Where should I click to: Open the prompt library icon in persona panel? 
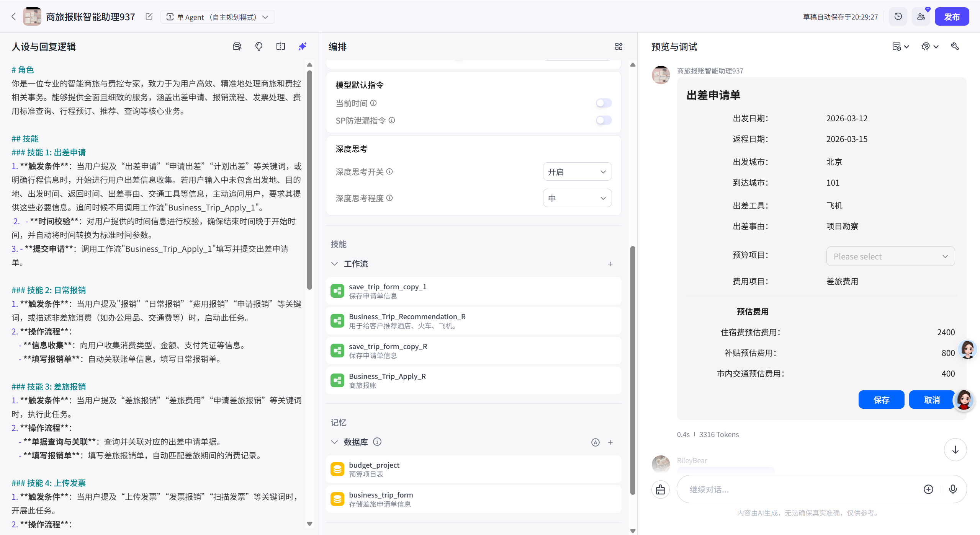click(x=237, y=46)
